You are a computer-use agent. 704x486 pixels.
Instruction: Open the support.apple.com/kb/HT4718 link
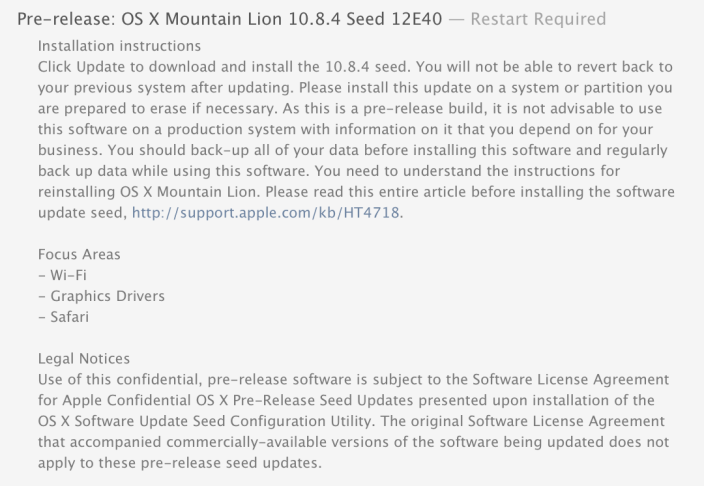tap(265, 212)
